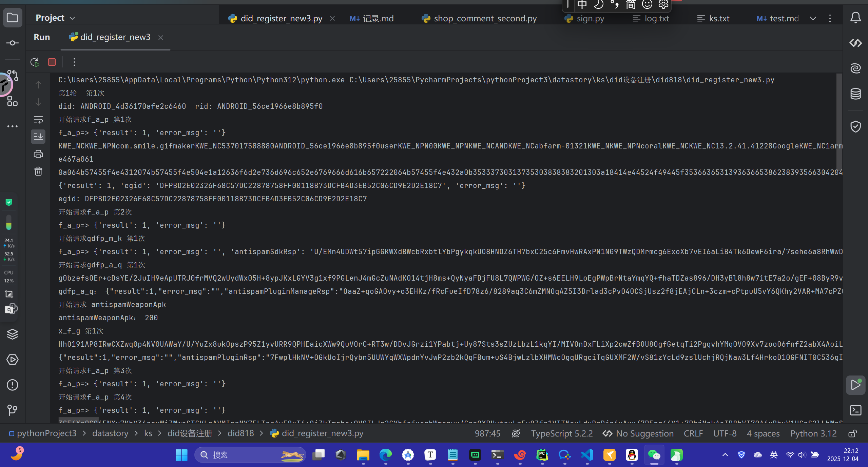
Task: Clear all console output with trash icon
Action: point(38,171)
